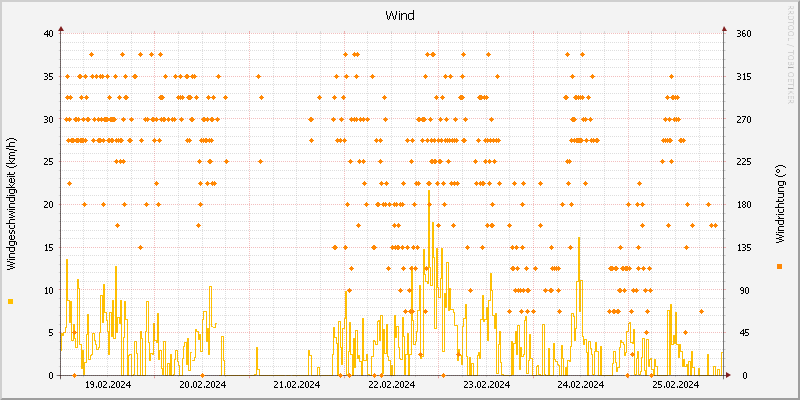Click the highest wind speed peak on 22.02.2024

[429, 191]
